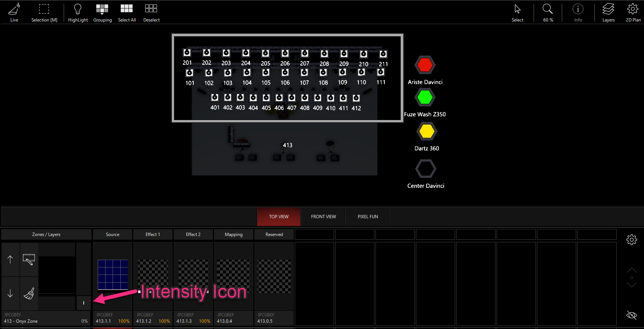The width and height of the screenshot is (644, 329).
Task: Clear zone with the broom icon
Action: [29, 294]
